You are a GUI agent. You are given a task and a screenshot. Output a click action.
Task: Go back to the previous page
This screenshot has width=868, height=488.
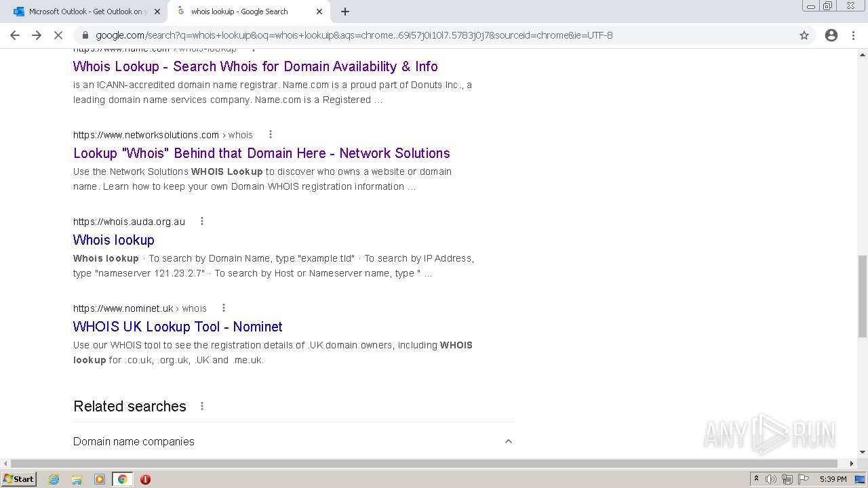click(x=15, y=35)
